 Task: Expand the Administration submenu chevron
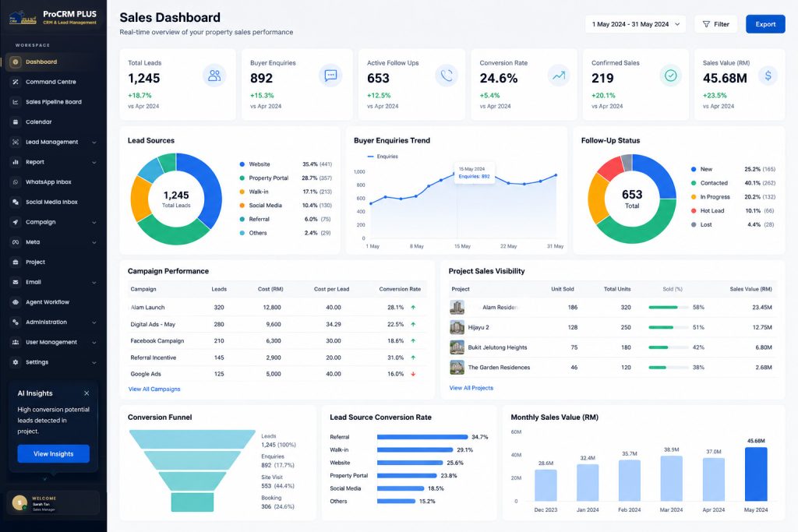point(94,322)
